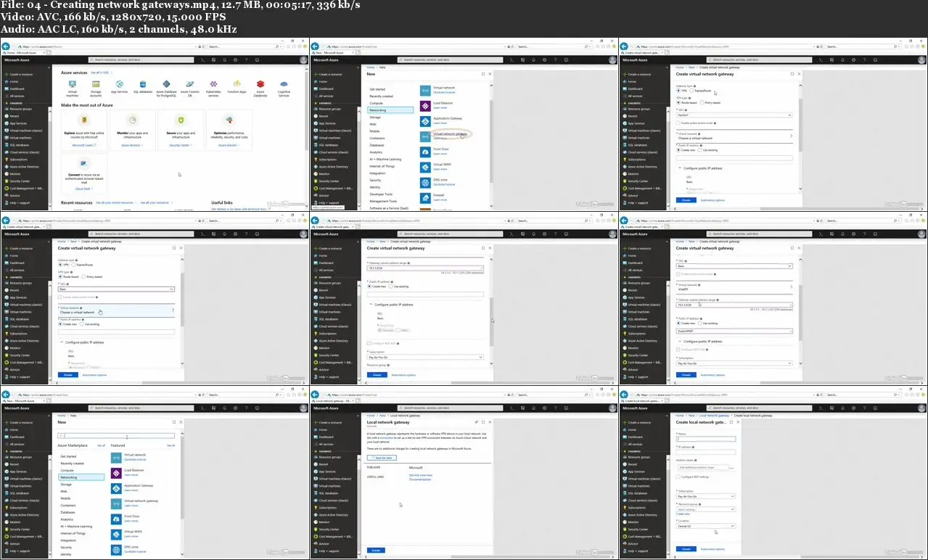Screen dimensions: 928x560
Task: Click Create on Local network gateway overview blade
Action: click(x=376, y=551)
